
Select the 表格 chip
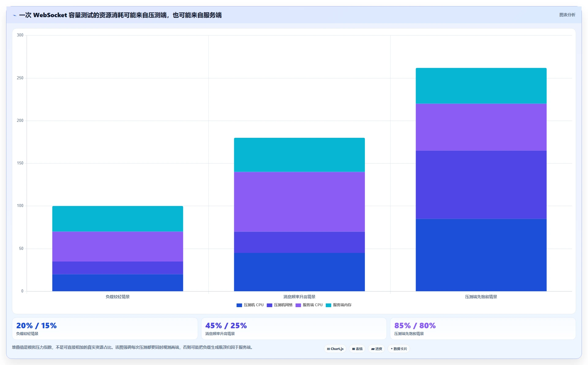point(357,349)
